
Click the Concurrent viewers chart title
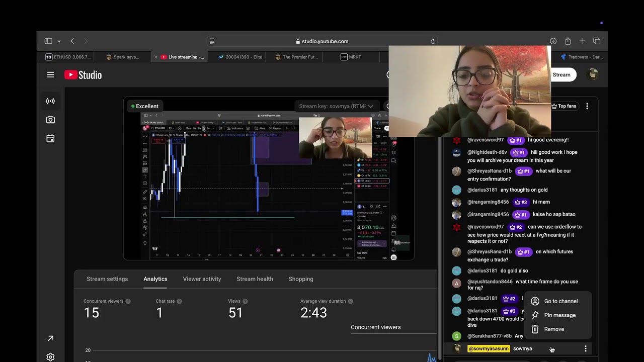tap(376, 327)
